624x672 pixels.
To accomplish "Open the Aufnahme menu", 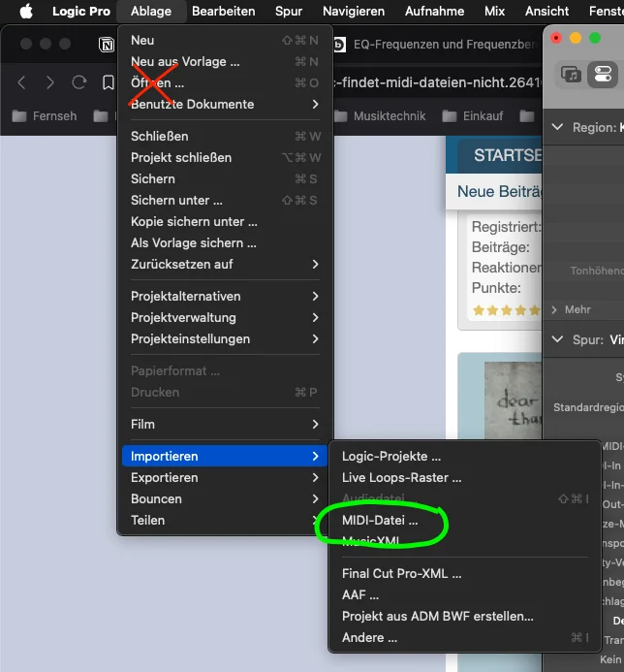I will pos(434,11).
